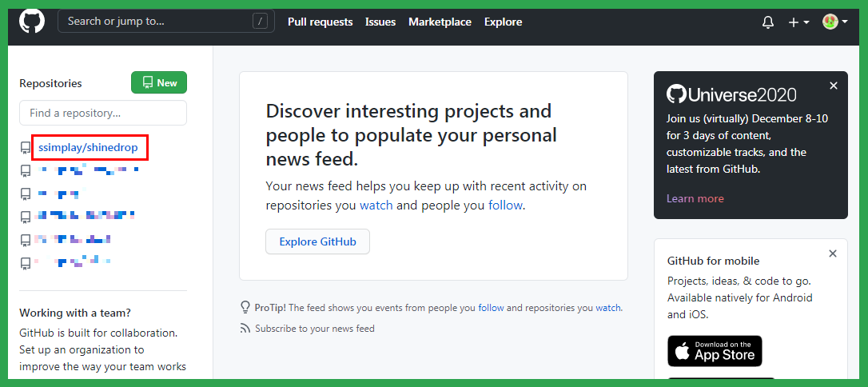This screenshot has height=387, width=868.
Task: Click Learn more in Universe banner
Action: click(x=695, y=198)
